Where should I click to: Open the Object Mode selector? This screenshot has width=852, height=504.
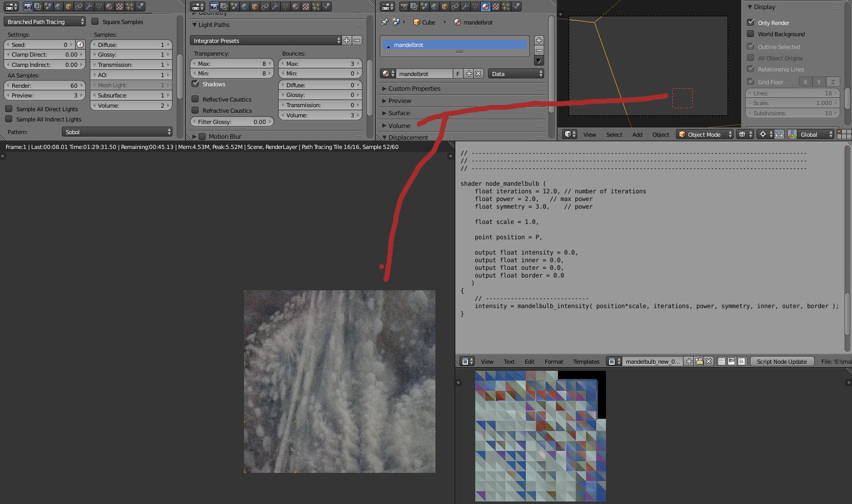(x=704, y=134)
